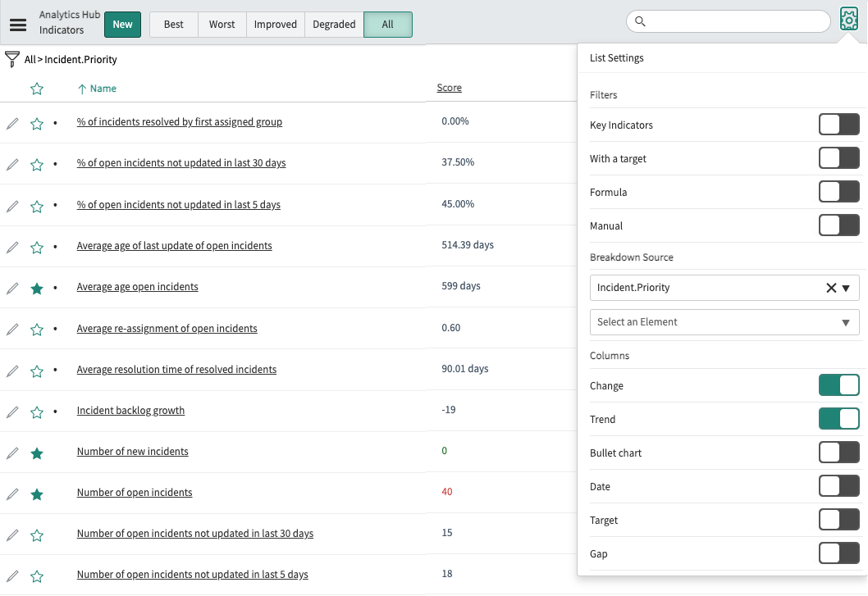The width and height of the screenshot is (868, 596).
Task: Switch to the Best tab
Action: click(174, 25)
